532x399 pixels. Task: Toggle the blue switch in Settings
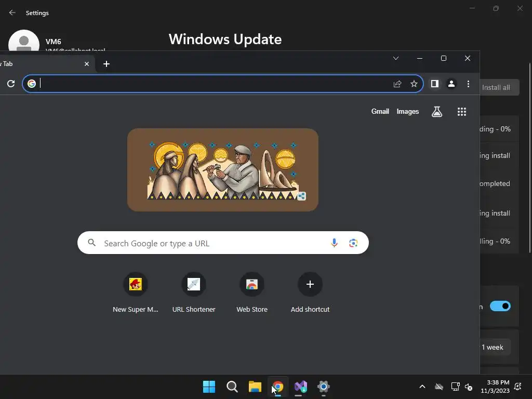[500, 306]
